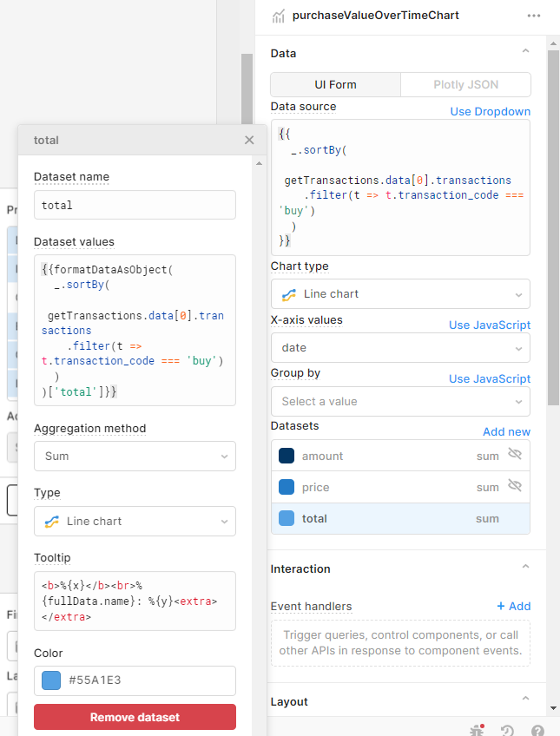Viewport: 560px width, 736px height.
Task: Open the Chart type dropdown
Action: point(400,294)
